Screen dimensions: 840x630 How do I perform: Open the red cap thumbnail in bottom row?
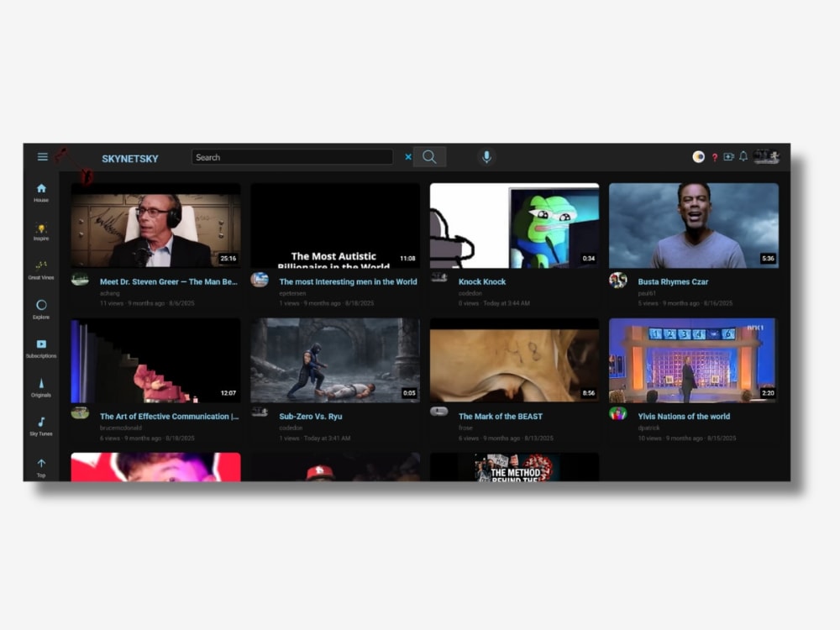[335, 467]
